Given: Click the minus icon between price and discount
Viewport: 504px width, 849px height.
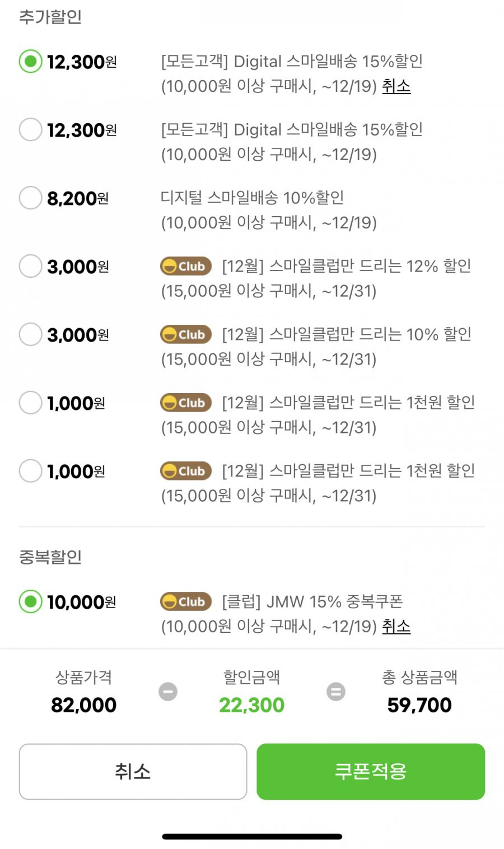Looking at the screenshot, I should (168, 692).
